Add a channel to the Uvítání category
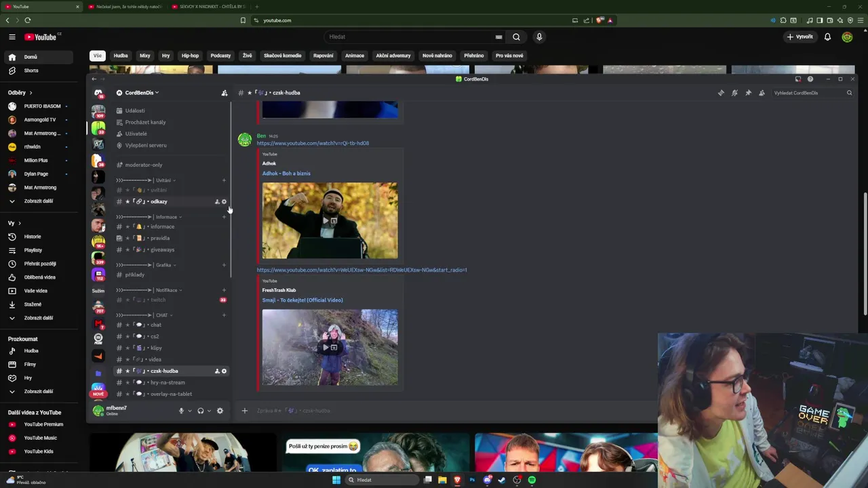Screen dimensions: 868x488 (224, 180)
